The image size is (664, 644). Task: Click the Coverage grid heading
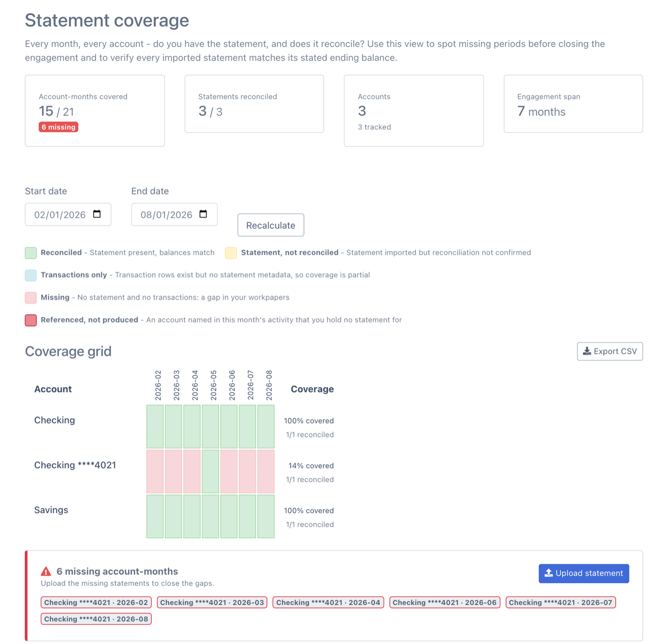(68, 351)
